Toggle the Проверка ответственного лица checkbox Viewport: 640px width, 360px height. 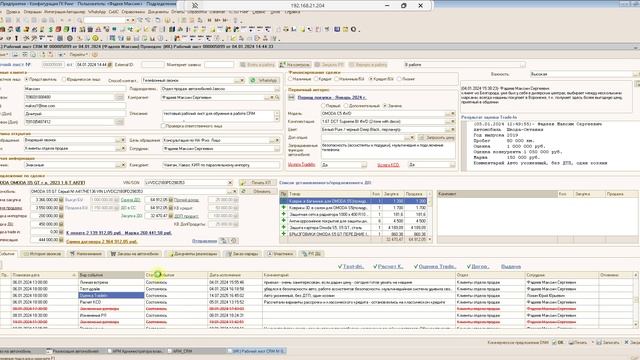(163, 126)
